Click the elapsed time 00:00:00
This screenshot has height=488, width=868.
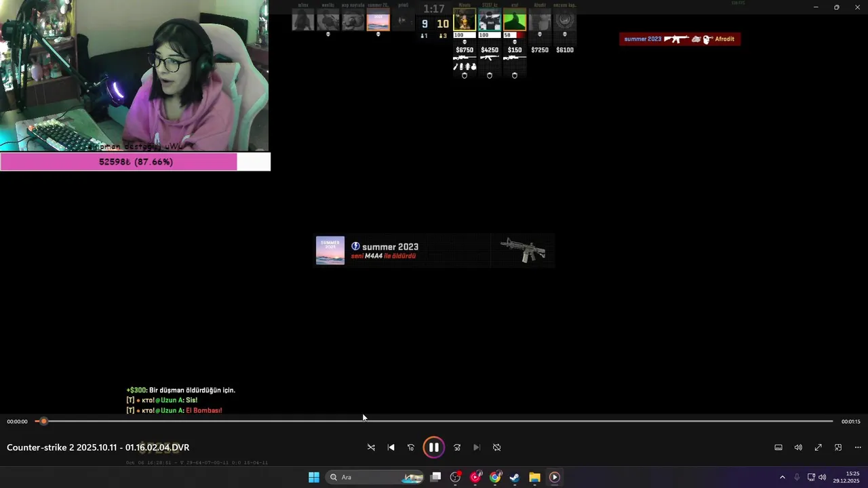(18, 422)
